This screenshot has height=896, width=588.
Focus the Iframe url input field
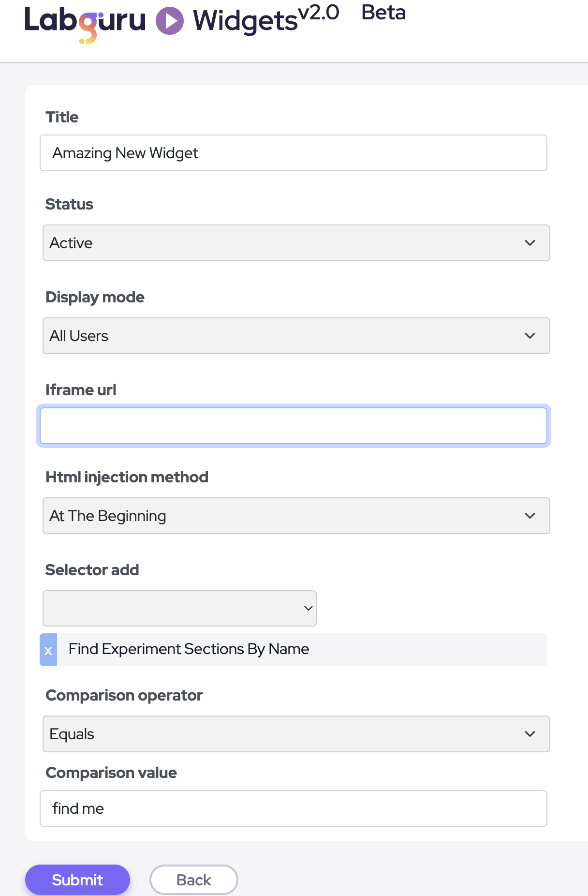click(293, 426)
